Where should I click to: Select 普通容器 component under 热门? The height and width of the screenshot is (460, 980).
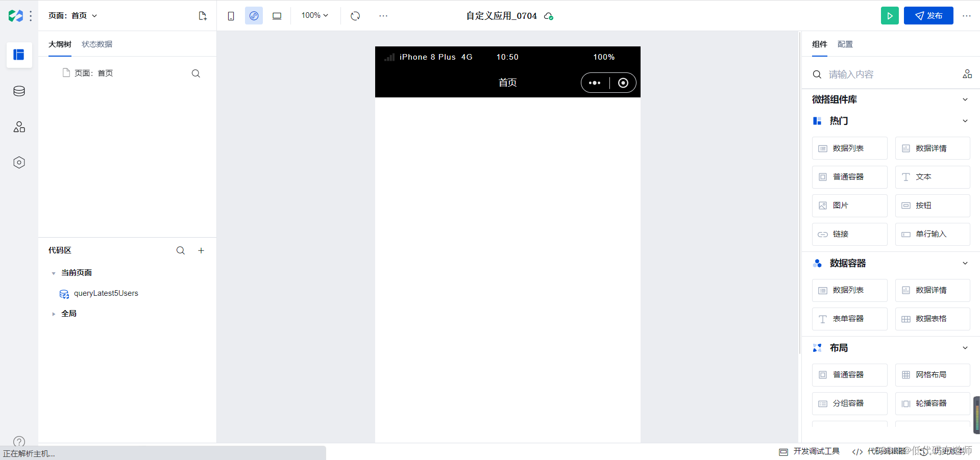[850, 177]
